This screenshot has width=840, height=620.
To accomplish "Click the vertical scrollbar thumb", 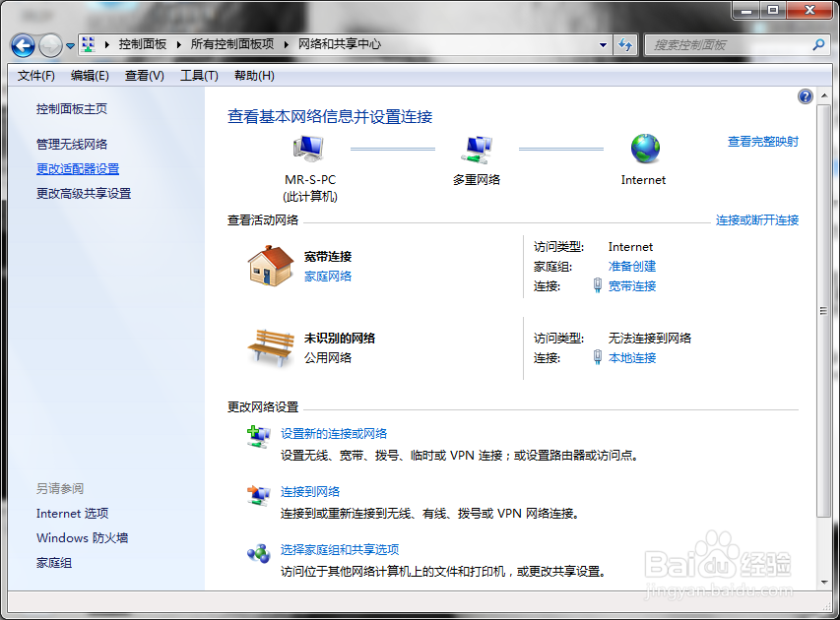I will pyautogui.click(x=824, y=311).
